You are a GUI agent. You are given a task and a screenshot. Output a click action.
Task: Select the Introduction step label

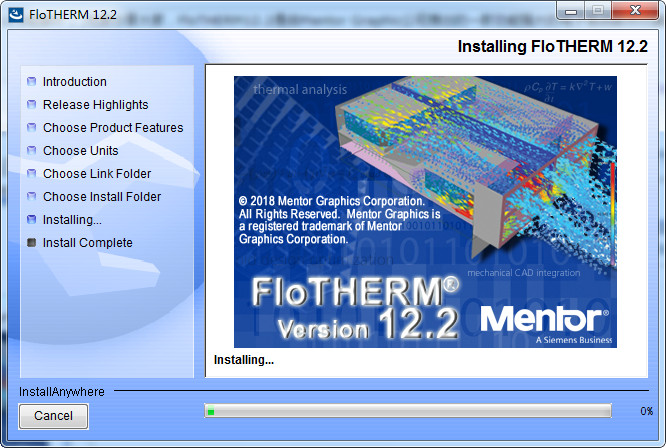pyautogui.click(x=75, y=82)
